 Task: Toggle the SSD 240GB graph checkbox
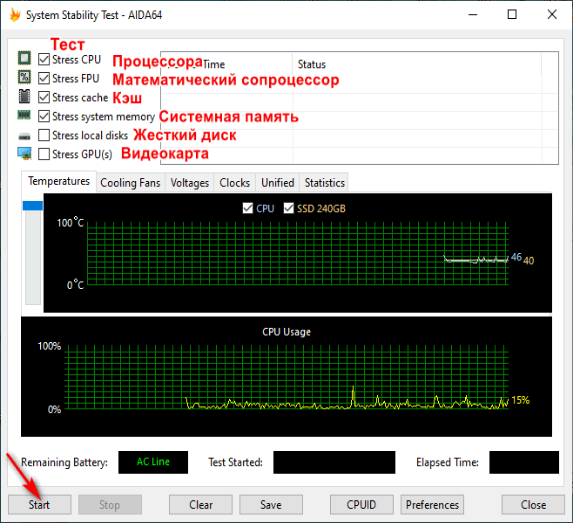pos(289,208)
